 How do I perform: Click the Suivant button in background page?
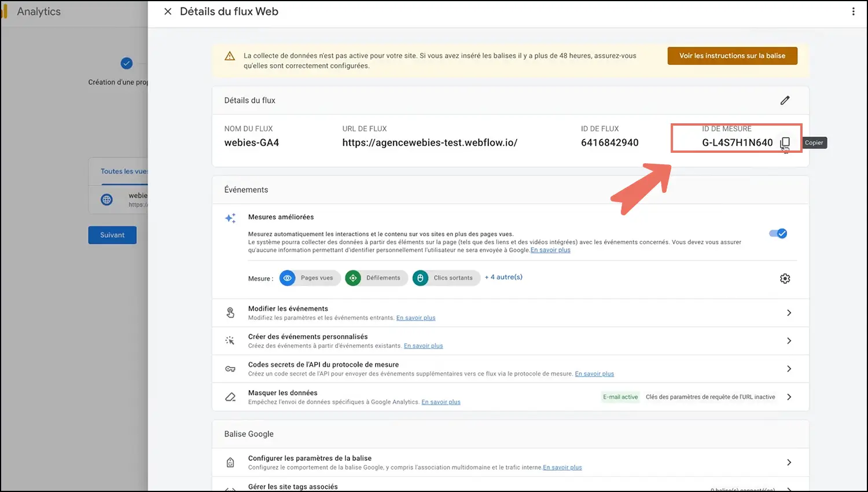112,235
